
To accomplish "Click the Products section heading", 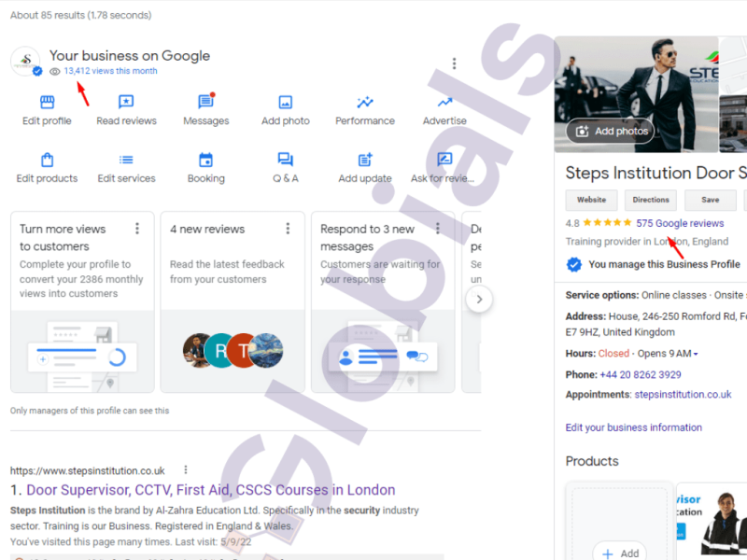I will pyautogui.click(x=592, y=461).
